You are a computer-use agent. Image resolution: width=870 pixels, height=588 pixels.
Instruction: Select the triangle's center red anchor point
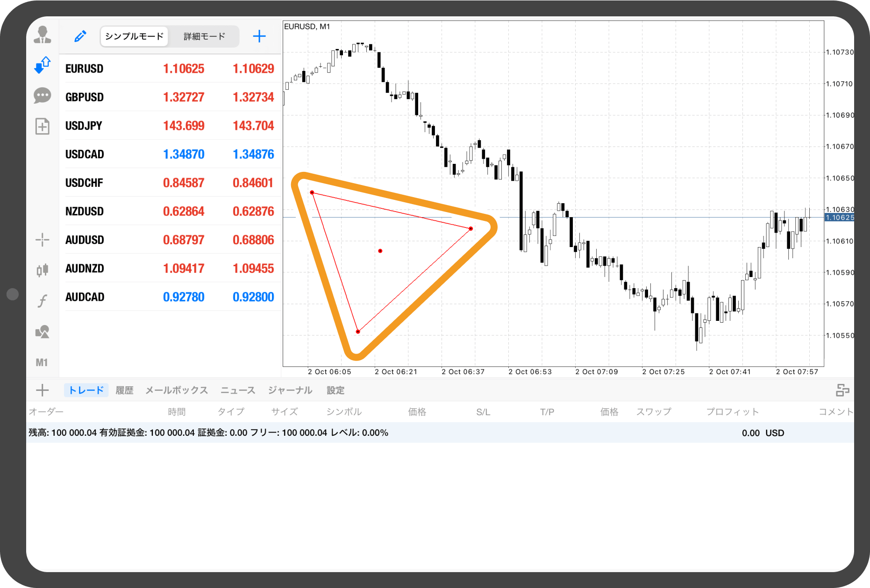pyautogui.click(x=380, y=251)
